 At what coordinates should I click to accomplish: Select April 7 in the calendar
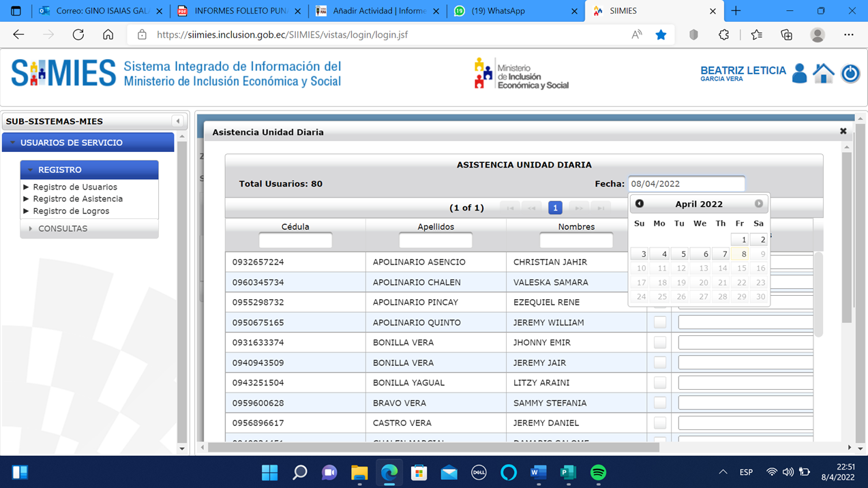721,254
